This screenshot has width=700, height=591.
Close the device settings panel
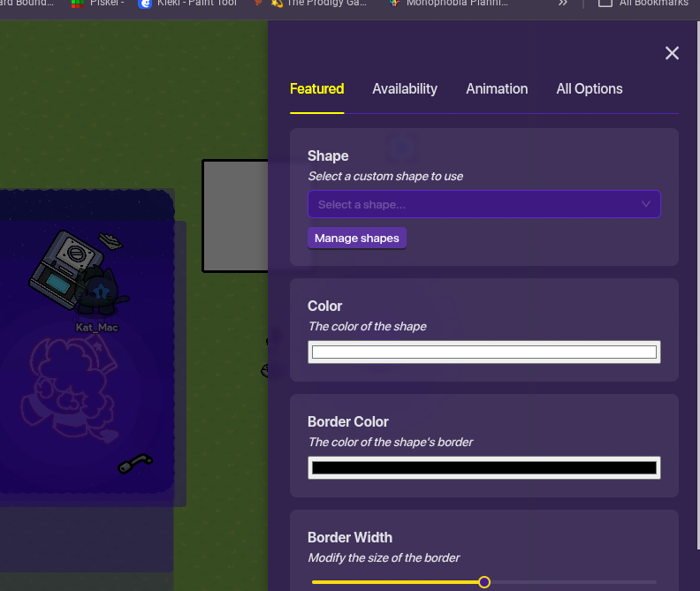pyautogui.click(x=672, y=53)
